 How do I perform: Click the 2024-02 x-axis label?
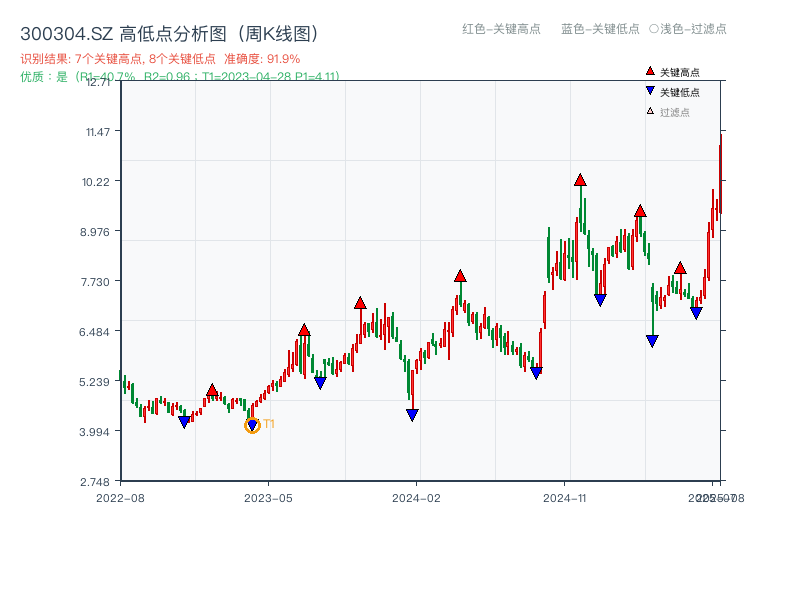(416, 498)
